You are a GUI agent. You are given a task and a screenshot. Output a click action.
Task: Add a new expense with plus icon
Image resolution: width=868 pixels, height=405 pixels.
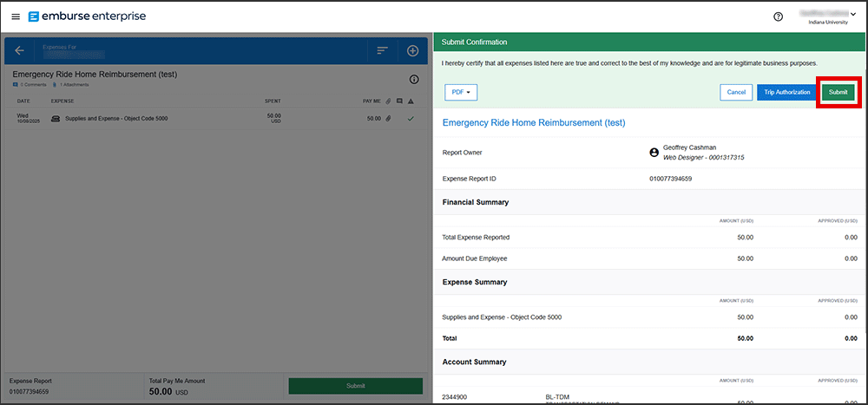(413, 50)
